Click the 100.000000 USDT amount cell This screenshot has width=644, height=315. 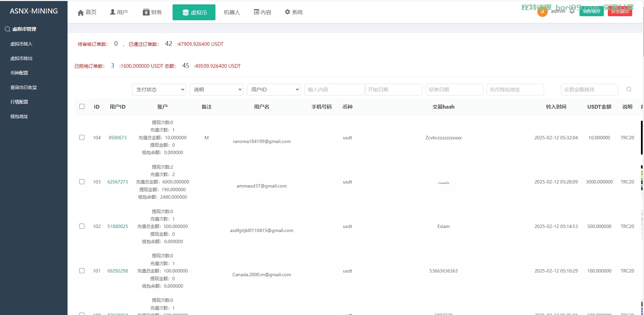[x=599, y=271]
